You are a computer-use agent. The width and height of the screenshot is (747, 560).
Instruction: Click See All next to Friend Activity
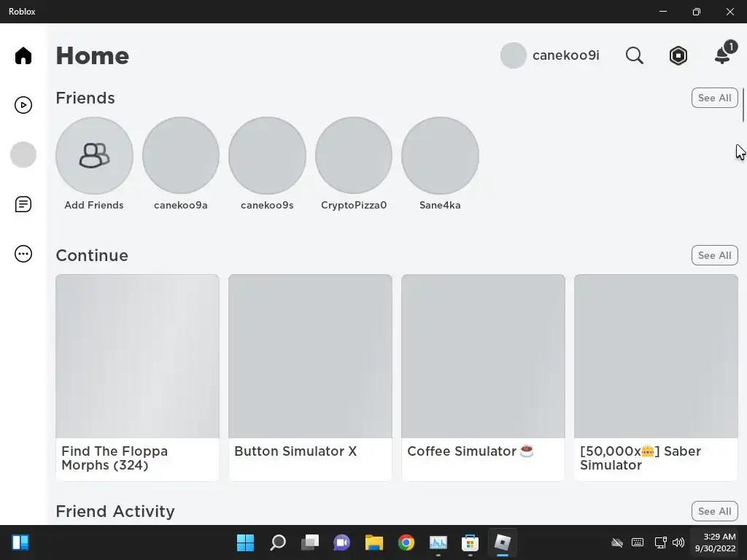(715, 511)
